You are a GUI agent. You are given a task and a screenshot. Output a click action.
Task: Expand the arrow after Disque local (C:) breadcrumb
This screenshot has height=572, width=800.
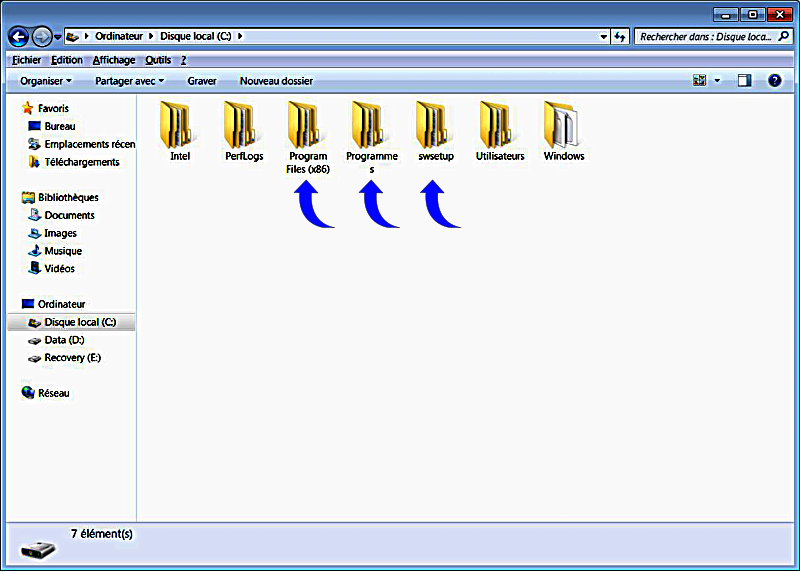point(239,36)
